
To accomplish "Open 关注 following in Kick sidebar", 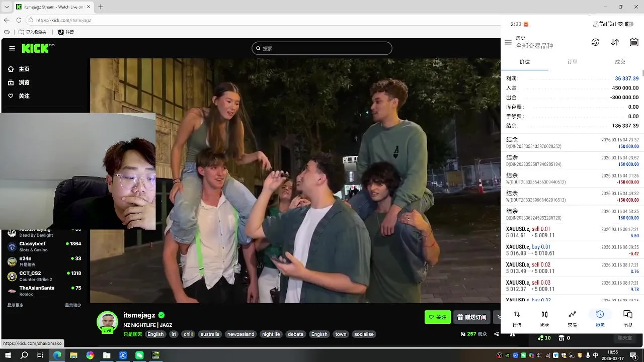I will (19, 96).
